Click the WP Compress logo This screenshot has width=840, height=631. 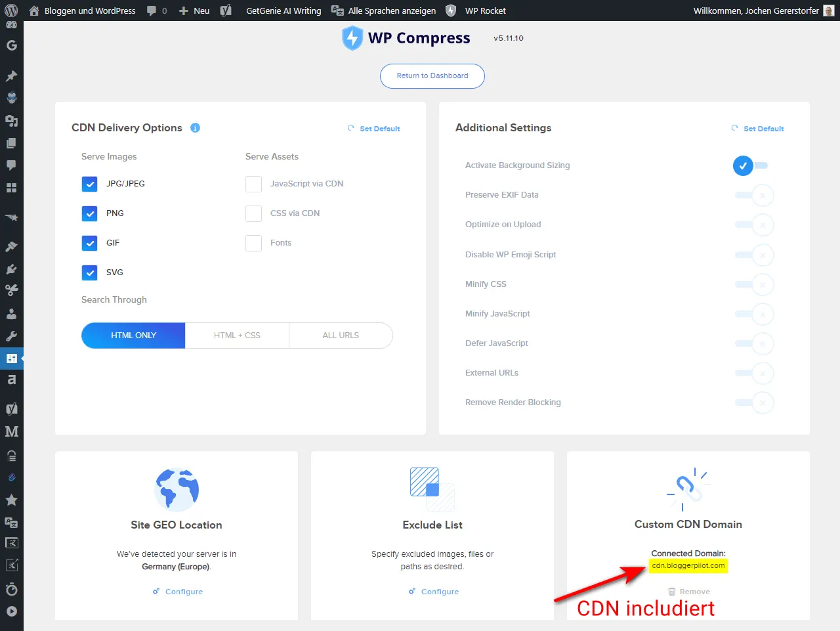[x=406, y=38]
